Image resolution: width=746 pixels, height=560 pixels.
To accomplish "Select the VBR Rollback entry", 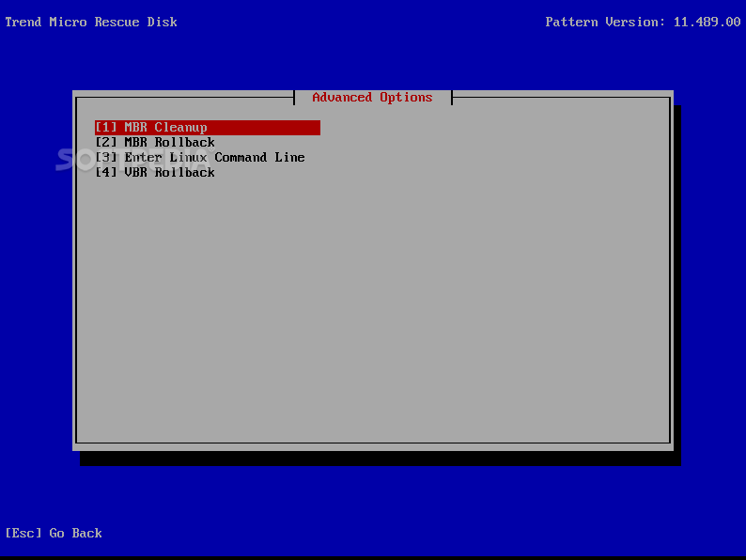I will pyautogui.click(x=155, y=172).
